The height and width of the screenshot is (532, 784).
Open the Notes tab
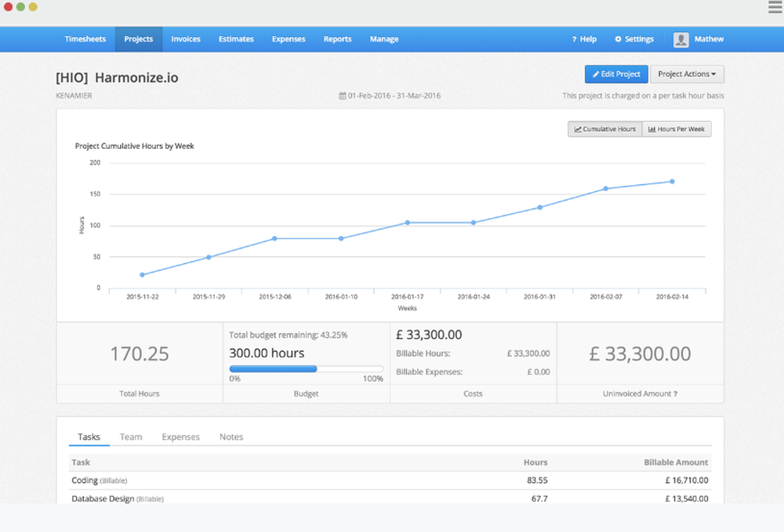pos(231,436)
